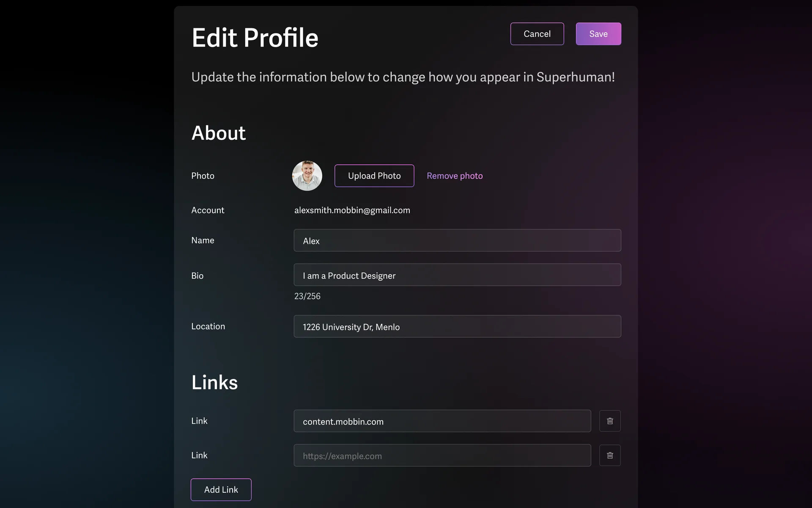812x508 pixels.
Task: Click the 23/256 character counter
Action: (307, 296)
